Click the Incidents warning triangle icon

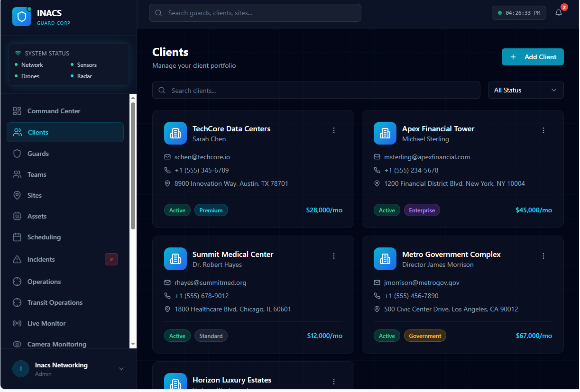coord(17,259)
